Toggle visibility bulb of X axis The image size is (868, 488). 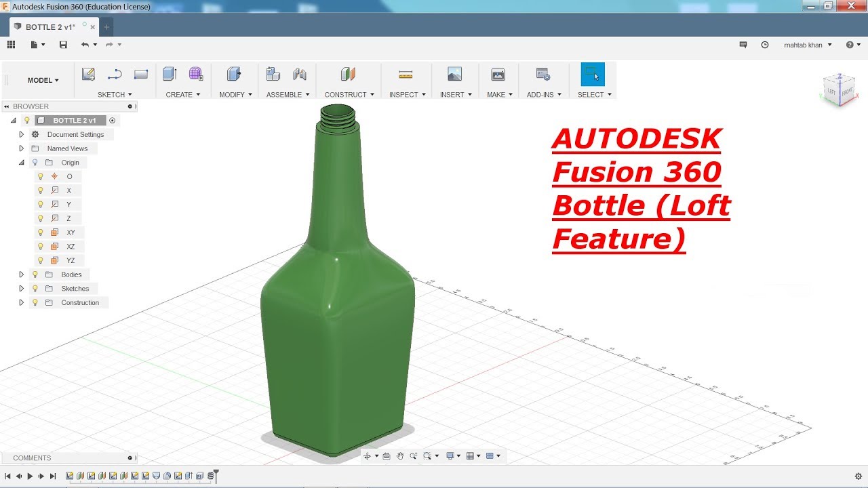point(40,190)
